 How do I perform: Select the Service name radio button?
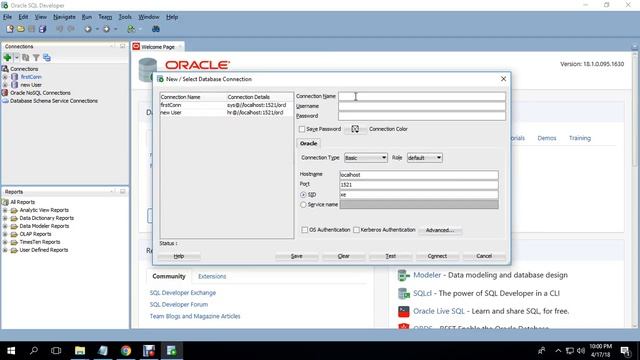(x=303, y=204)
